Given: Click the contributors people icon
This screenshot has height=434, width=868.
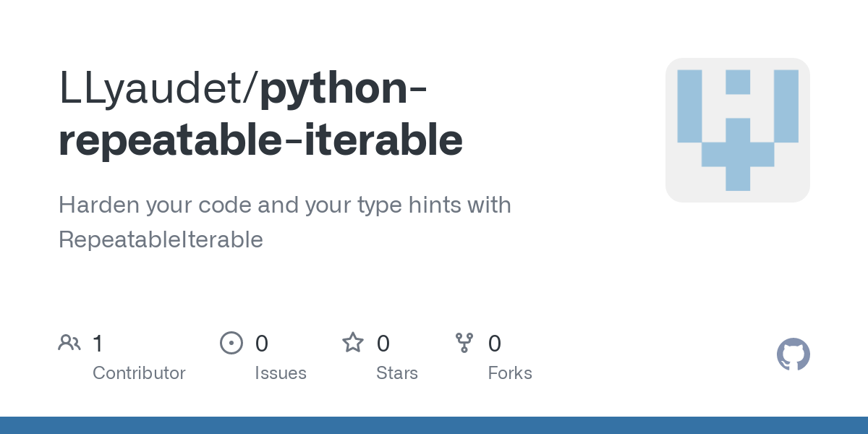Looking at the screenshot, I should (x=69, y=343).
